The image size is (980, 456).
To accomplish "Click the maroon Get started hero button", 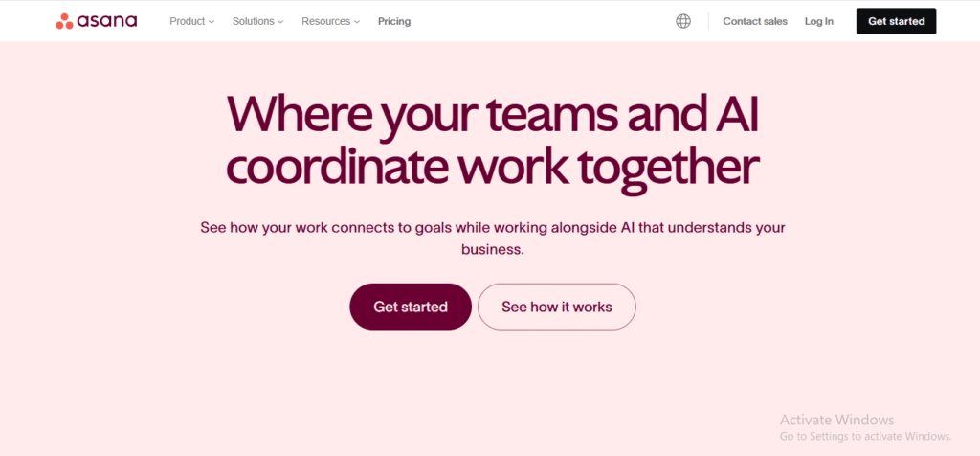I will pyautogui.click(x=411, y=307).
